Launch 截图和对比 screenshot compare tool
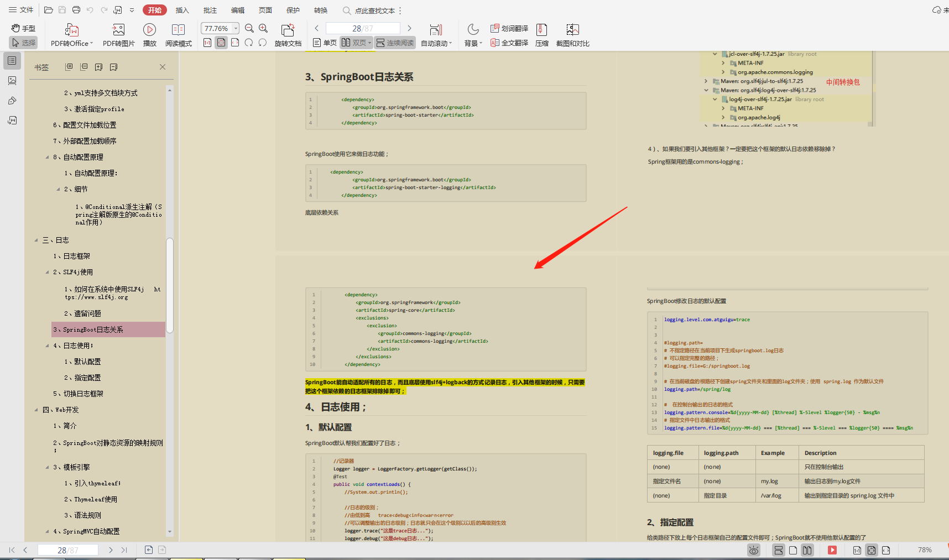 click(x=572, y=34)
